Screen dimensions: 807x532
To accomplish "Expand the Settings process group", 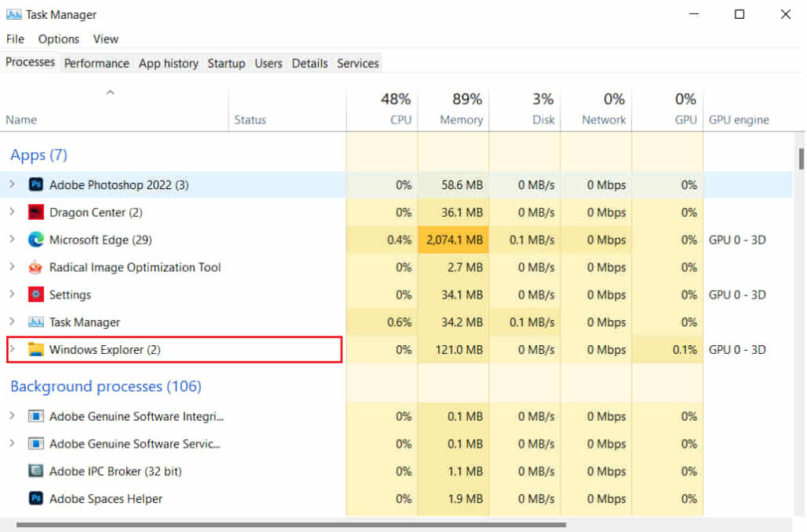I will tap(13, 294).
